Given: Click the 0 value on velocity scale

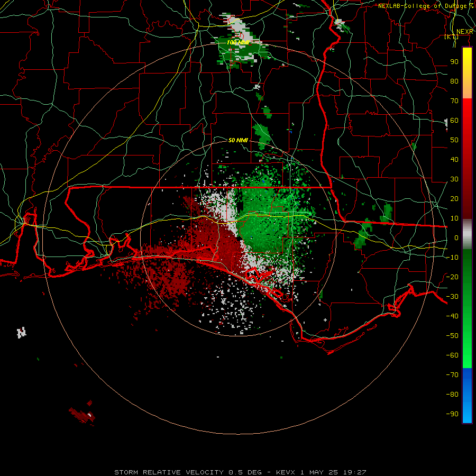Looking at the screenshot, I should pos(456,237).
